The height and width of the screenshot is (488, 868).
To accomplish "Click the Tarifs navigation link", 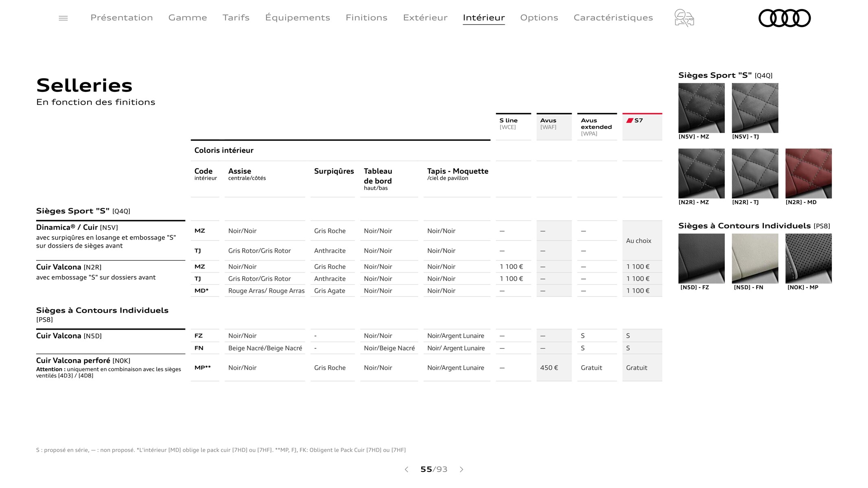I will pos(236,17).
